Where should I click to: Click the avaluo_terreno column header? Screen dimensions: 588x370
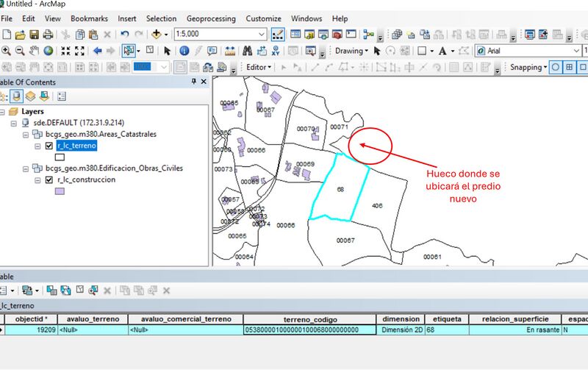tap(93, 319)
